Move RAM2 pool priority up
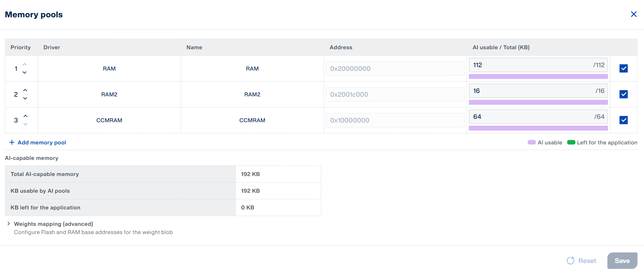The height and width of the screenshot is (269, 644). coord(25,90)
